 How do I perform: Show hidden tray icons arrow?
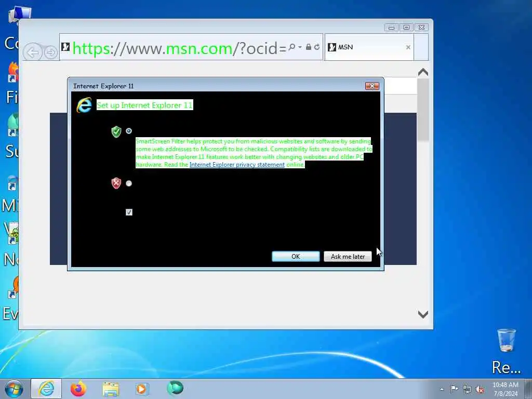(442, 390)
